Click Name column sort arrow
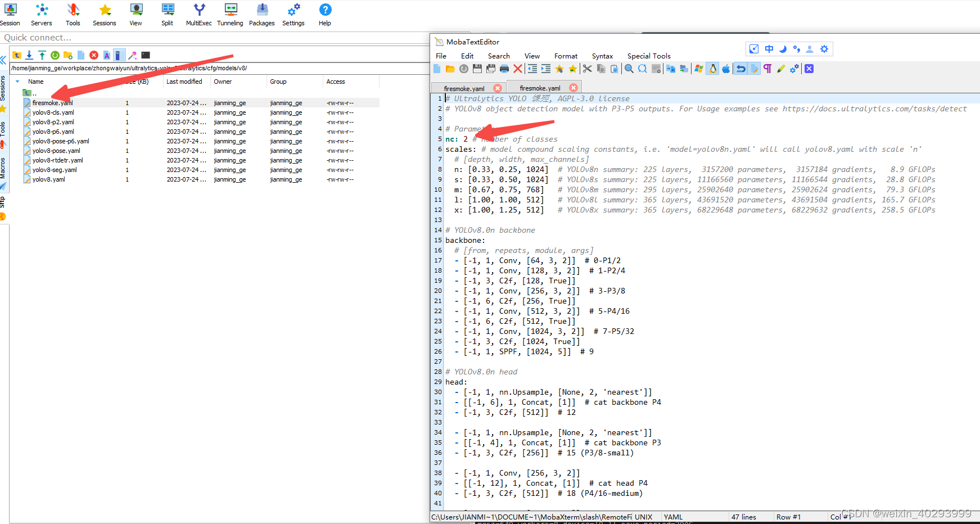Viewport: 980px width, 524px height. (x=17, y=82)
